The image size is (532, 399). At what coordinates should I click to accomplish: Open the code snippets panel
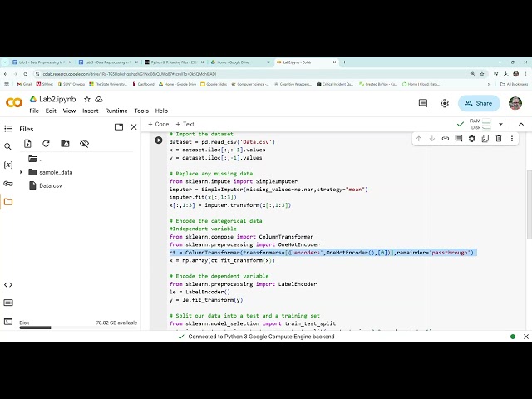[8, 284]
